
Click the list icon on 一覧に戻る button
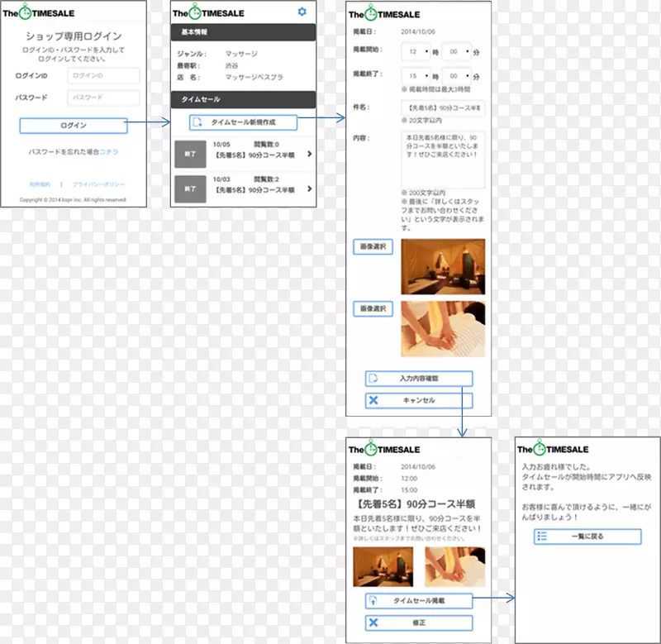click(x=542, y=537)
